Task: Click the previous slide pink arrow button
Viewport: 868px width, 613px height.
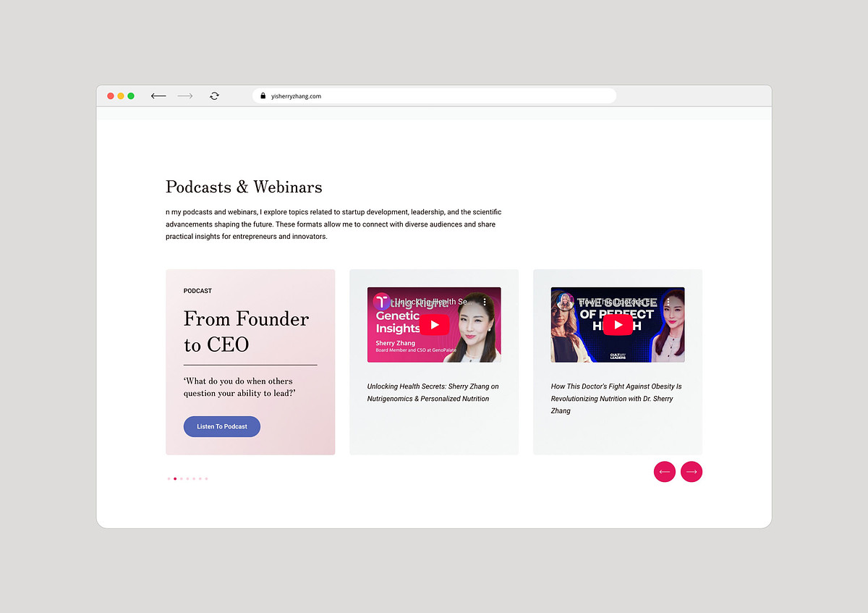Action: 665,472
